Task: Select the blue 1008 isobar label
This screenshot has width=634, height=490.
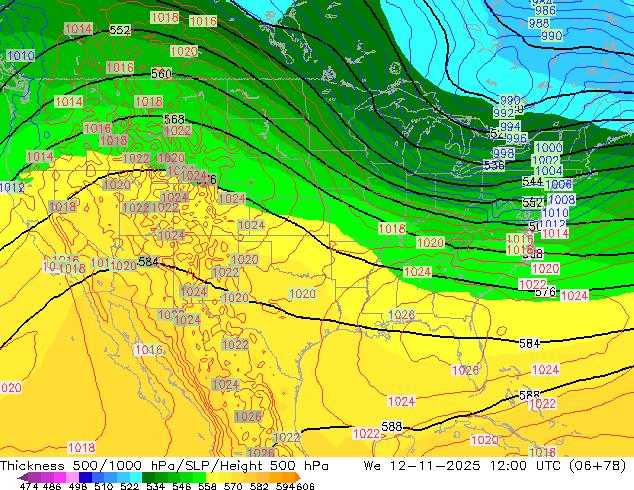Action: pos(562,199)
